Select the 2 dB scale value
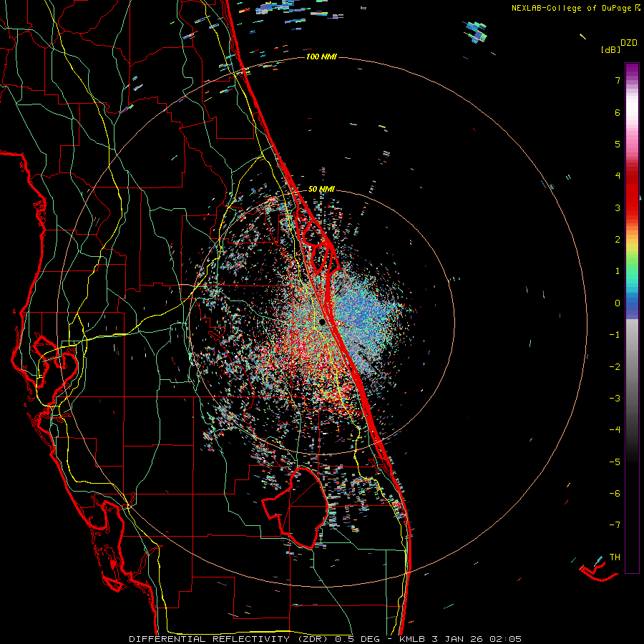Image resolution: width=644 pixels, height=644 pixels. pyautogui.click(x=618, y=240)
